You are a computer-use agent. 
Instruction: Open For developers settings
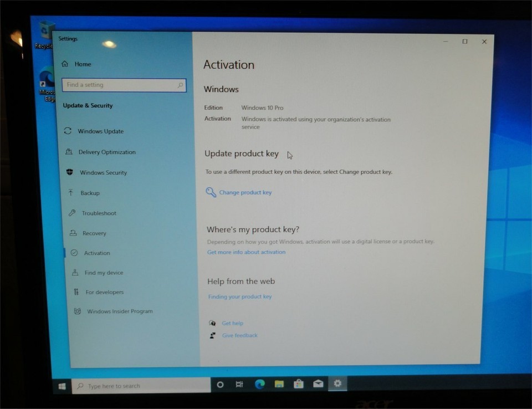pos(104,292)
